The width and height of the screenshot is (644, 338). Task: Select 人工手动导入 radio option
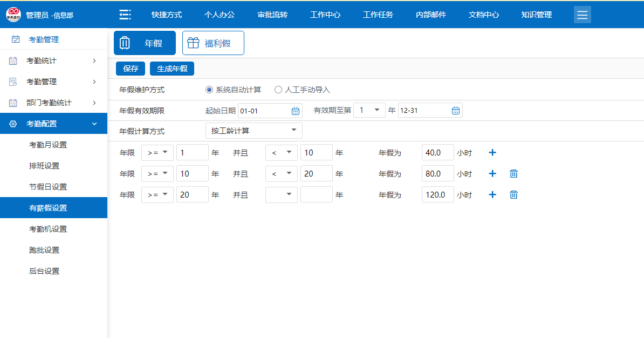pyautogui.click(x=278, y=90)
